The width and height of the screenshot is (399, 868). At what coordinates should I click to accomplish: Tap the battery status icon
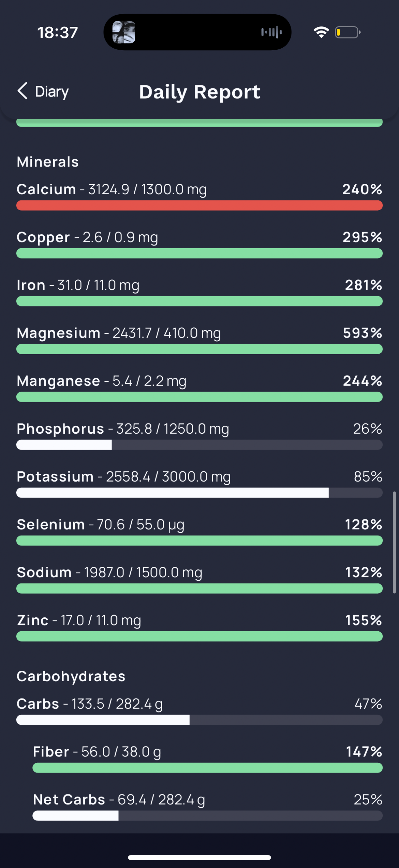click(x=347, y=32)
